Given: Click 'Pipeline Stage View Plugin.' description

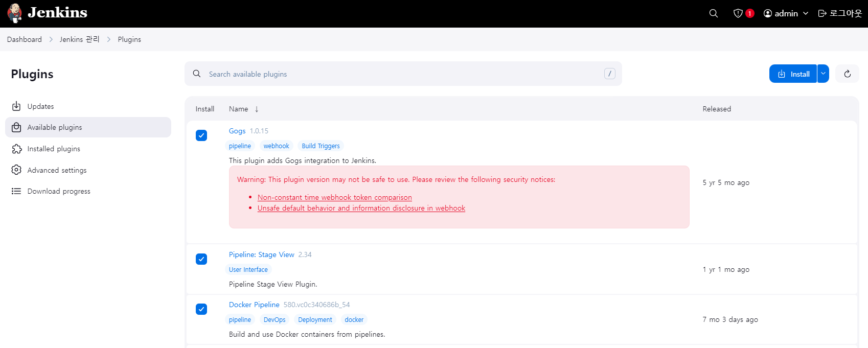Looking at the screenshot, I should coord(273,284).
